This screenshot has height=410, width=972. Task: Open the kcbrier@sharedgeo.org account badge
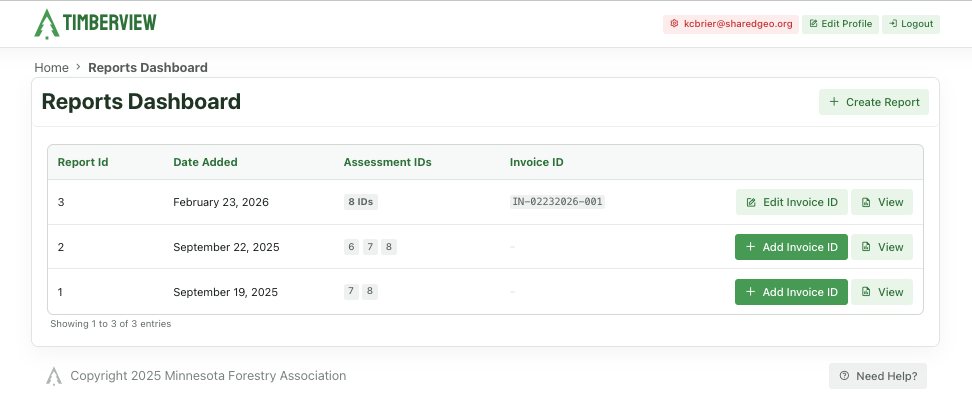(731, 24)
